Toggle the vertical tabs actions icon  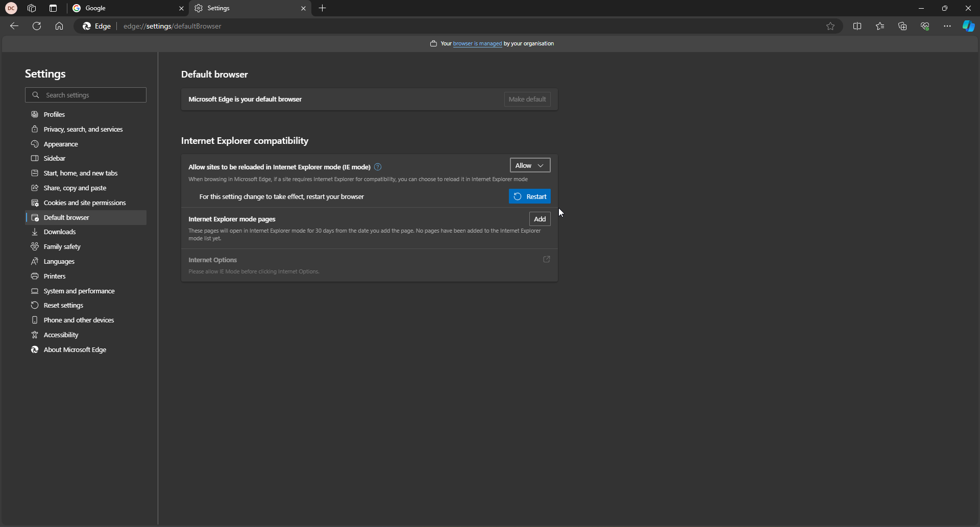coord(53,8)
